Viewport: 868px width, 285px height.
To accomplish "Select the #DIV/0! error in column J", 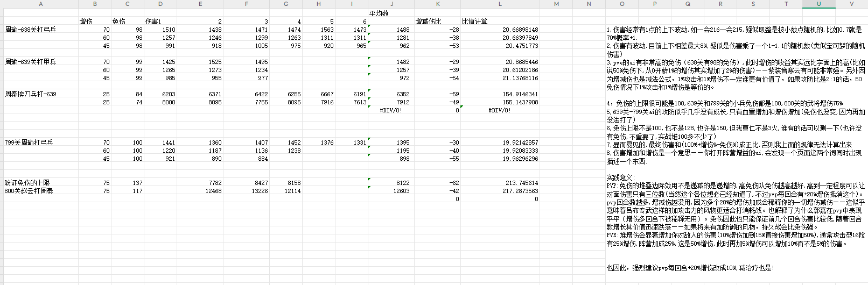I will point(391,110).
